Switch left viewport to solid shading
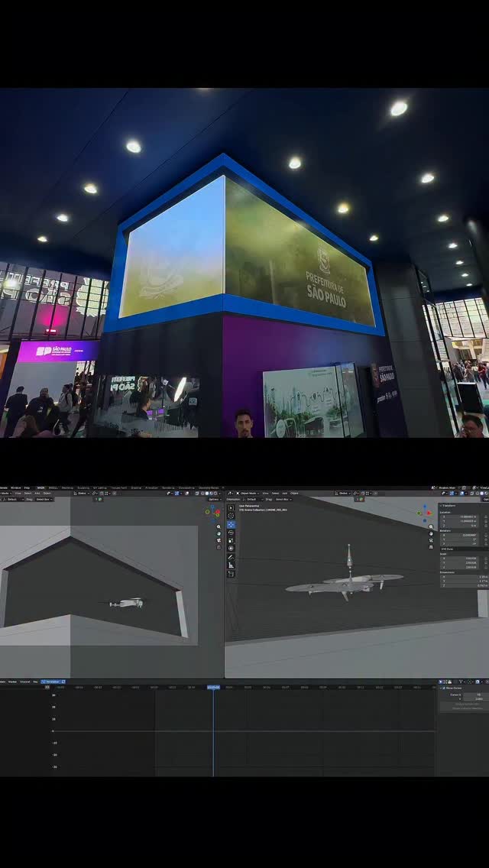 pos(206,494)
